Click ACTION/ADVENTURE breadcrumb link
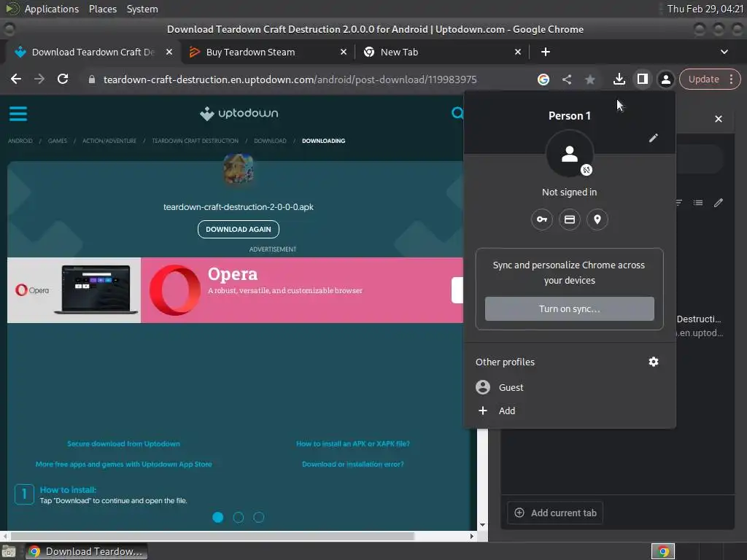747x560 pixels. coord(109,141)
